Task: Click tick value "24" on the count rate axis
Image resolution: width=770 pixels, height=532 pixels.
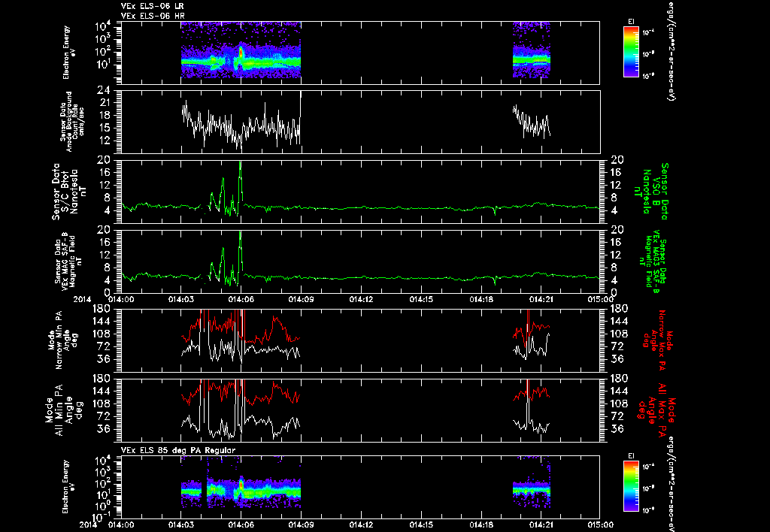Action: tap(103, 90)
